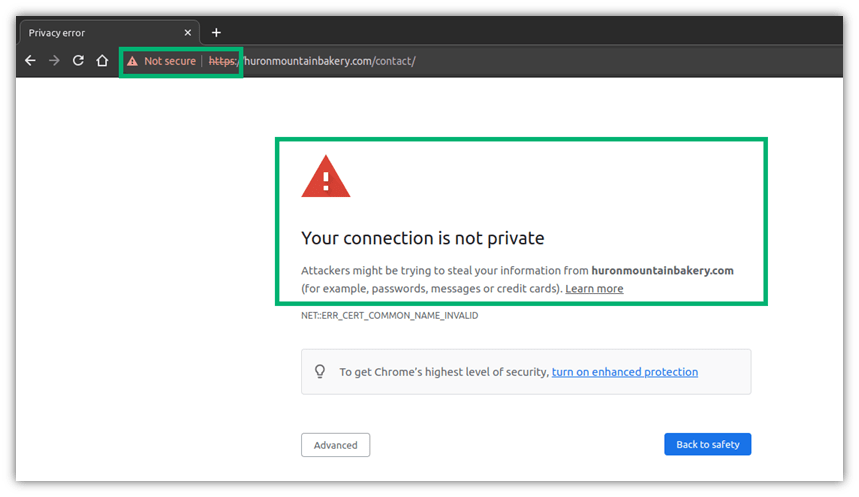Click the forward navigation arrow
The height and width of the screenshot is (497, 859).
click(54, 61)
